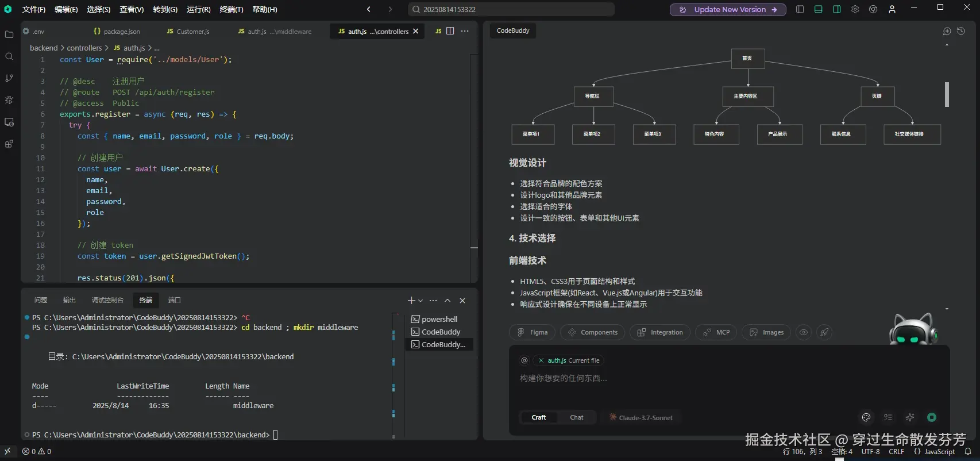Toggle the preview eye icon
The height and width of the screenshot is (461, 980).
[x=804, y=332]
